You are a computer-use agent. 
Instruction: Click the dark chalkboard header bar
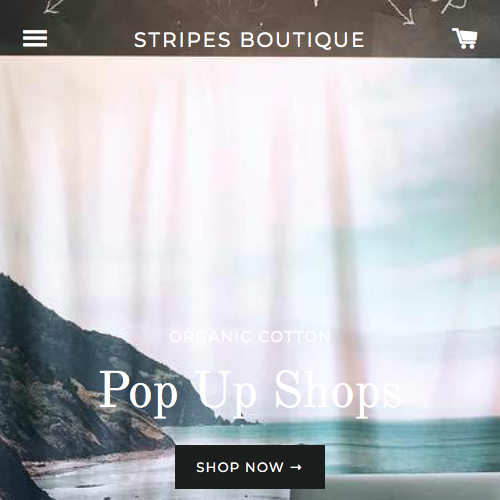point(250,27)
